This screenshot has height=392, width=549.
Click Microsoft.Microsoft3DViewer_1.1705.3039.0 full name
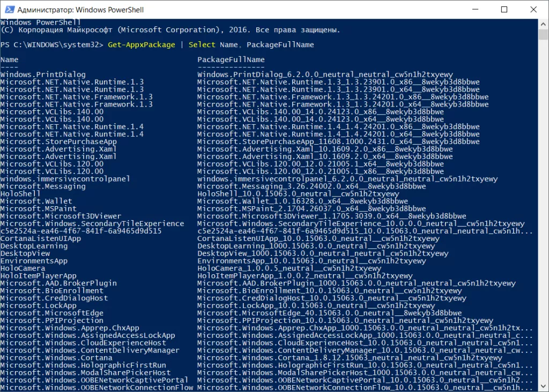click(331, 216)
